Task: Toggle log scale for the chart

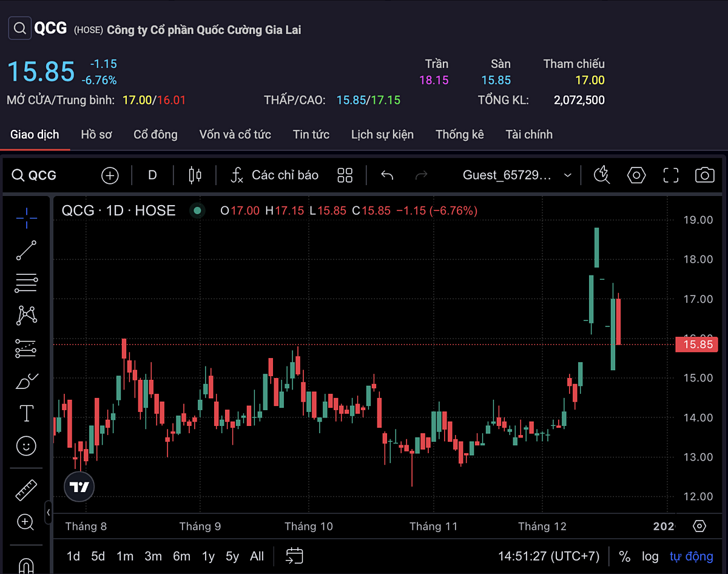Action: [650, 556]
